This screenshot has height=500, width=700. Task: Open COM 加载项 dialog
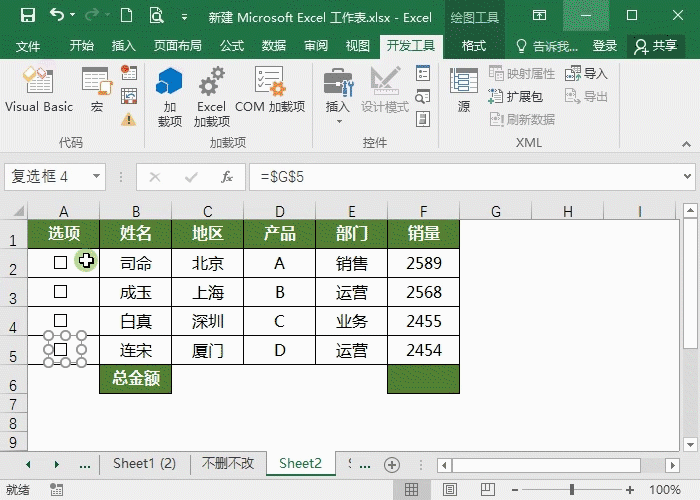tap(270, 89)
